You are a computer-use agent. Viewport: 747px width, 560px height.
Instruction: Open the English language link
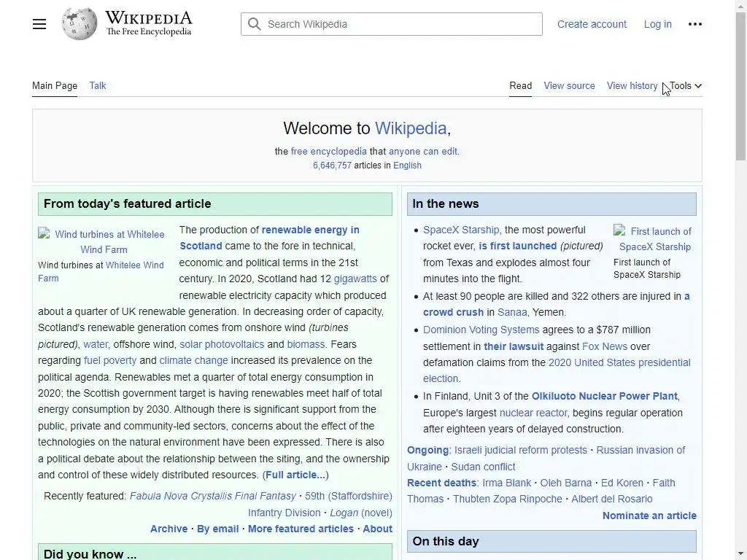407,166
